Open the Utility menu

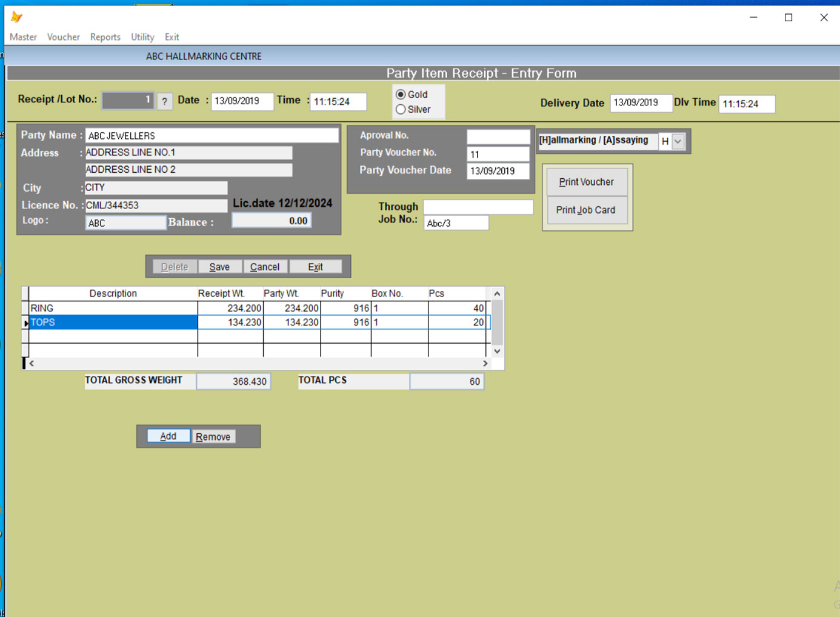[x=142, y=37]
